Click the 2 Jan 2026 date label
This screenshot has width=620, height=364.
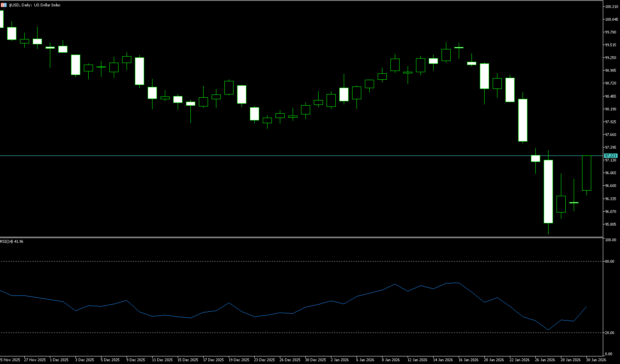pos(340,360)
